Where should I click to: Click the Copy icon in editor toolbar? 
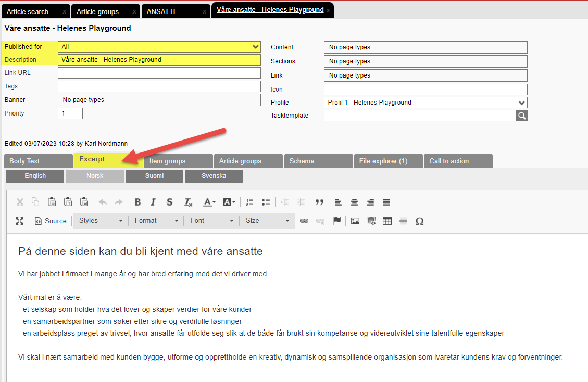35,202
